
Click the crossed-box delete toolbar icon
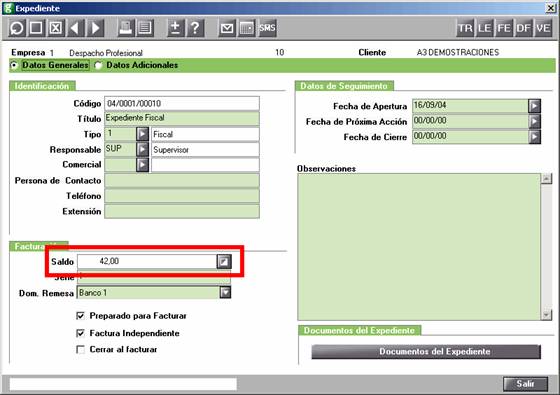pyautogui.click(x=55, y=28)
